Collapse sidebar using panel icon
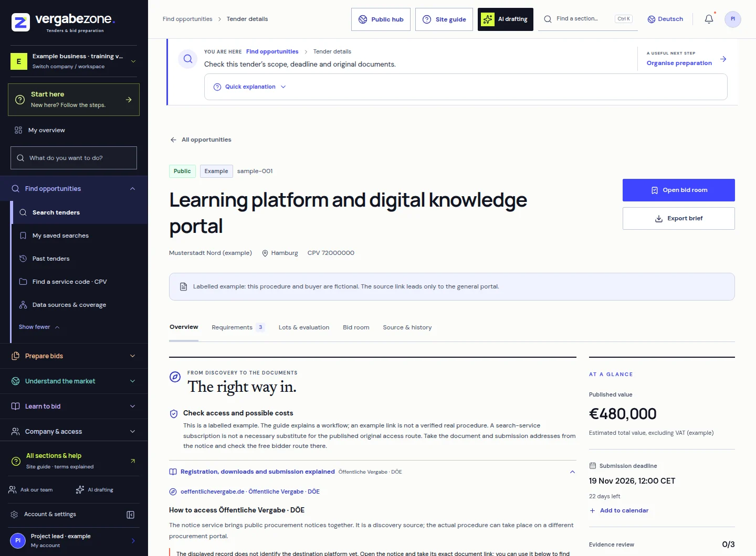The image size is (756, 556). (x=131, y=515)
